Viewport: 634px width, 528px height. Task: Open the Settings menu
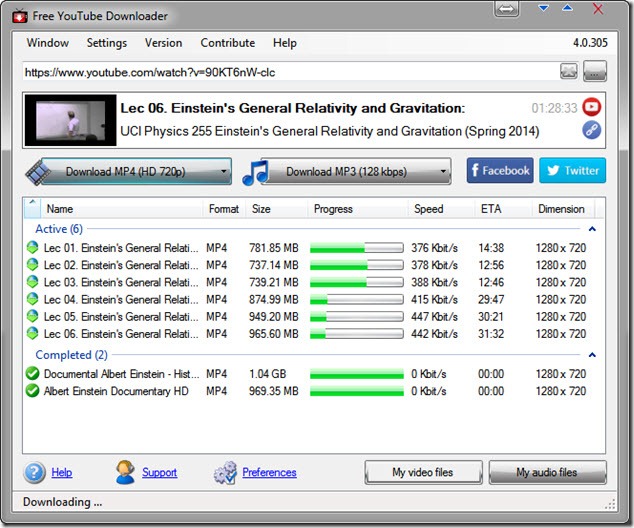click(106, 43)
